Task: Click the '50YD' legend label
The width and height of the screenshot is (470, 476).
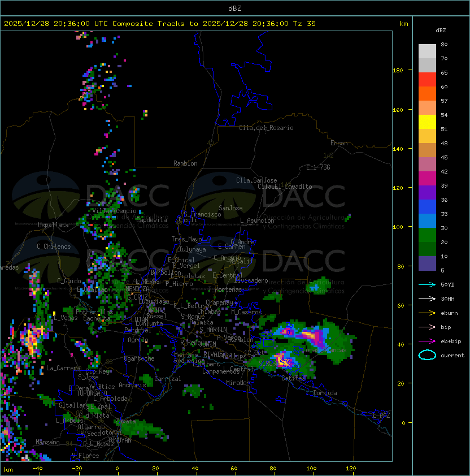Action: 447,285
